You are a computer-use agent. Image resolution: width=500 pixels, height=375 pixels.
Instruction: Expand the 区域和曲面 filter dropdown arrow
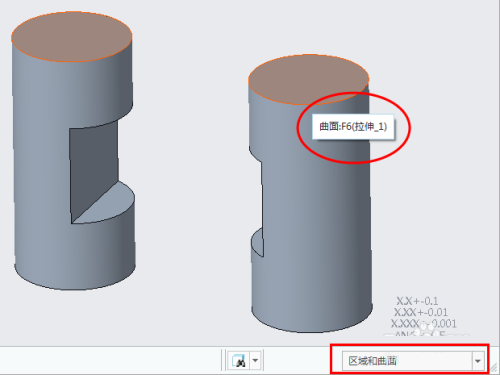pos(478,361)
